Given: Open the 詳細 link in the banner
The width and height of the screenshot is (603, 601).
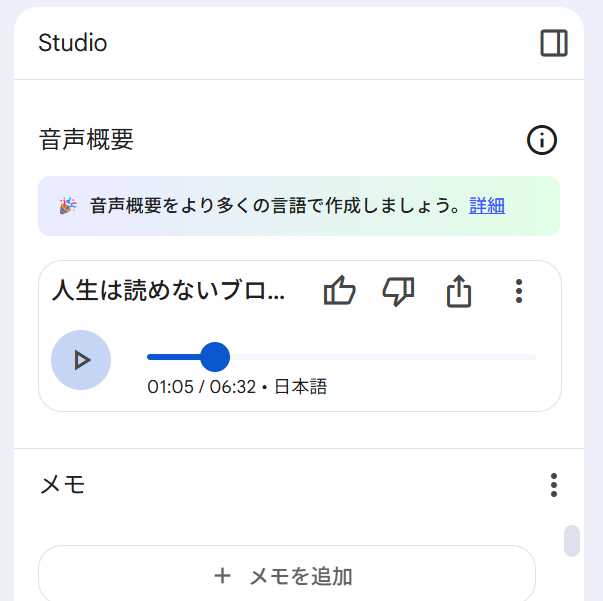Looking at the screenshot, I should click(x=487, y=206).
